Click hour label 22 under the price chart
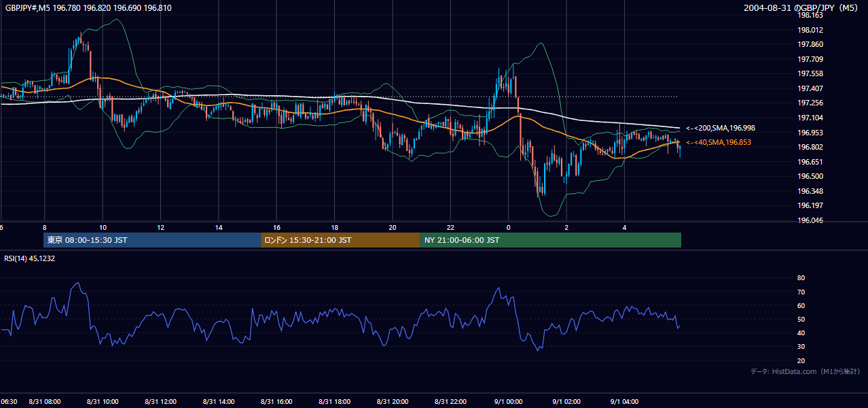 pyautogui.click(x=450, y=227)
